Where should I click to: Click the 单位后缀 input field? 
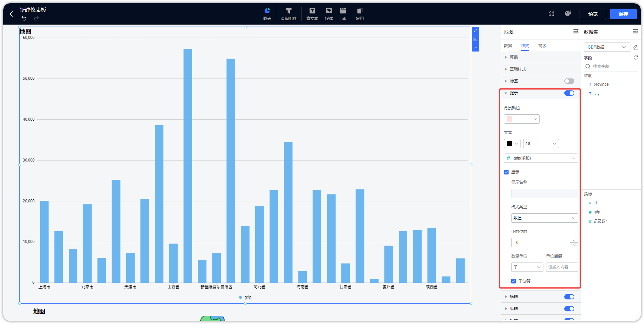click(x=562, y=267)
